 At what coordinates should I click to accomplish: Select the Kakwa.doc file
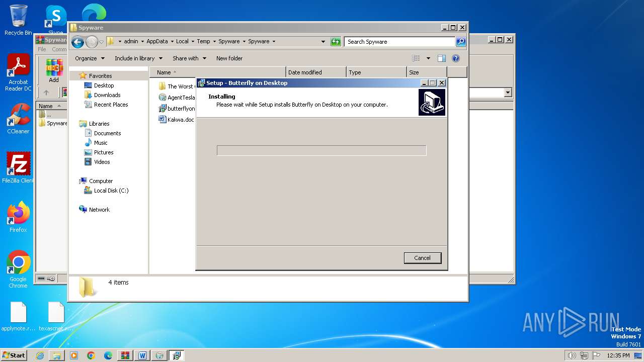click(176, 120)
